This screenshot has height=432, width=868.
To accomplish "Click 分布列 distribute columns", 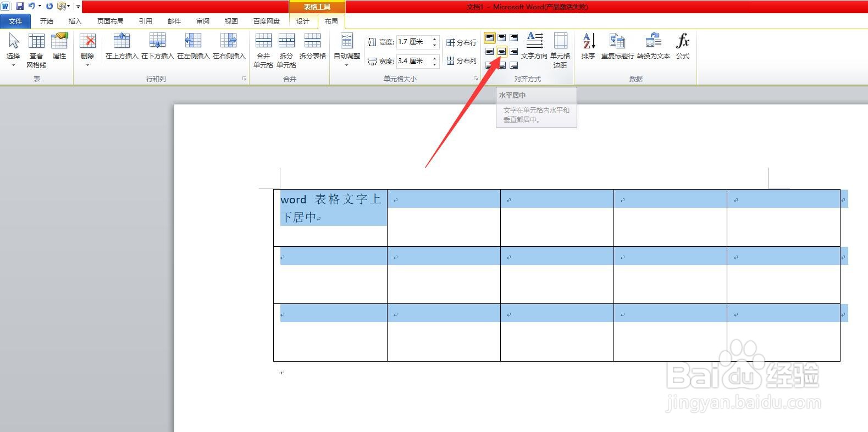I will [x=461, y=61].
